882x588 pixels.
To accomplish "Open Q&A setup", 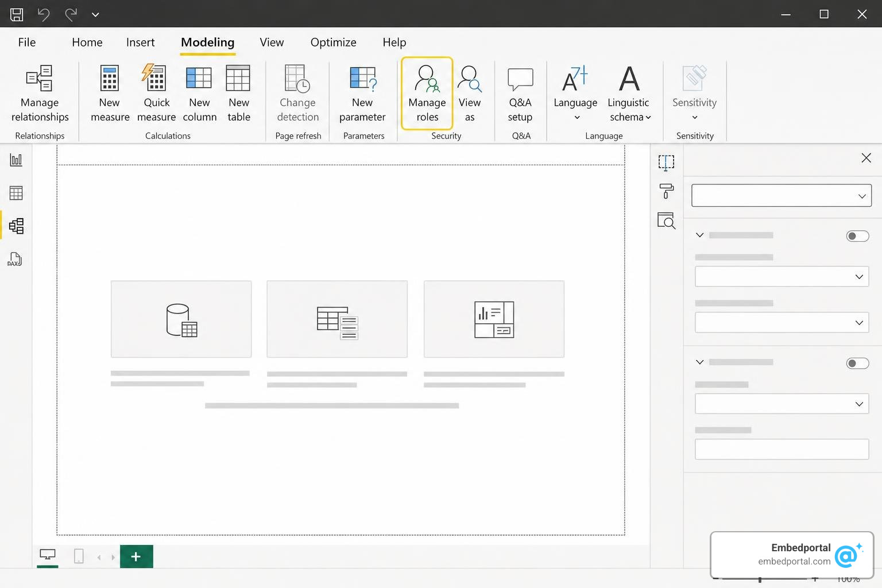I will point(520,94).
